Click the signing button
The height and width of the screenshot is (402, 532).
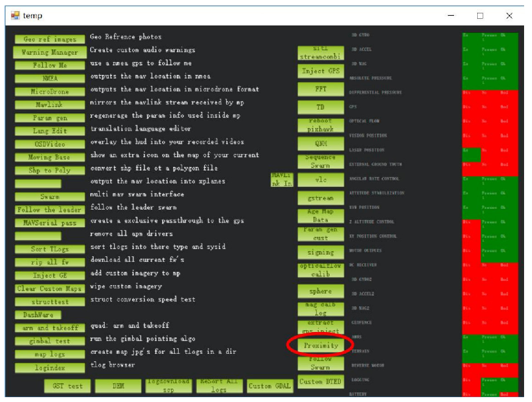pyautogui.click(x=321, y=252)
